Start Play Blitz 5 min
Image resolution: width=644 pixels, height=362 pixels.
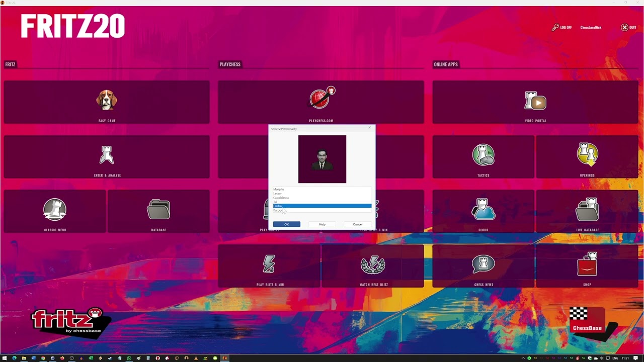pyautogui.click(x=269, y=266)
